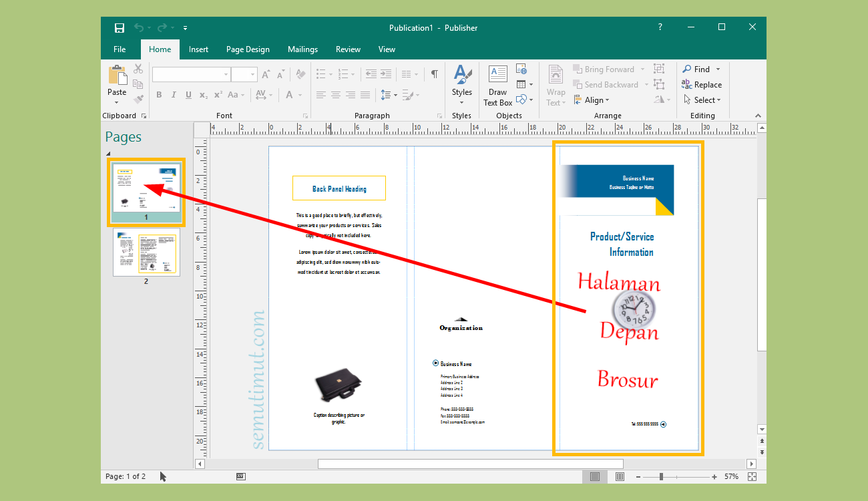This screenshot has height=501, width=868.
Task: Open the Change Case Aa dropdown
Action: point(237,95)
